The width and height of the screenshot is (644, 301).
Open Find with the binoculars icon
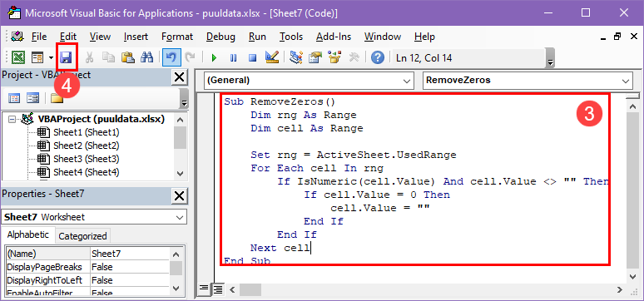coord(146,58)
